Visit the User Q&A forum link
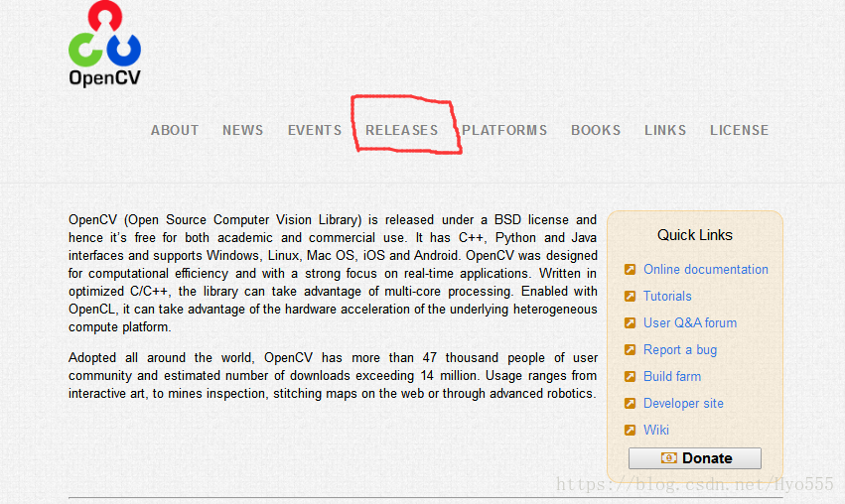The image size is (845, 504). point(690,323)
